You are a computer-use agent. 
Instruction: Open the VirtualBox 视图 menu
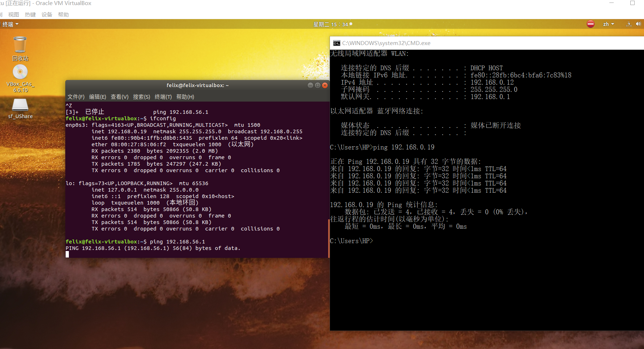(x=13, y=14)
